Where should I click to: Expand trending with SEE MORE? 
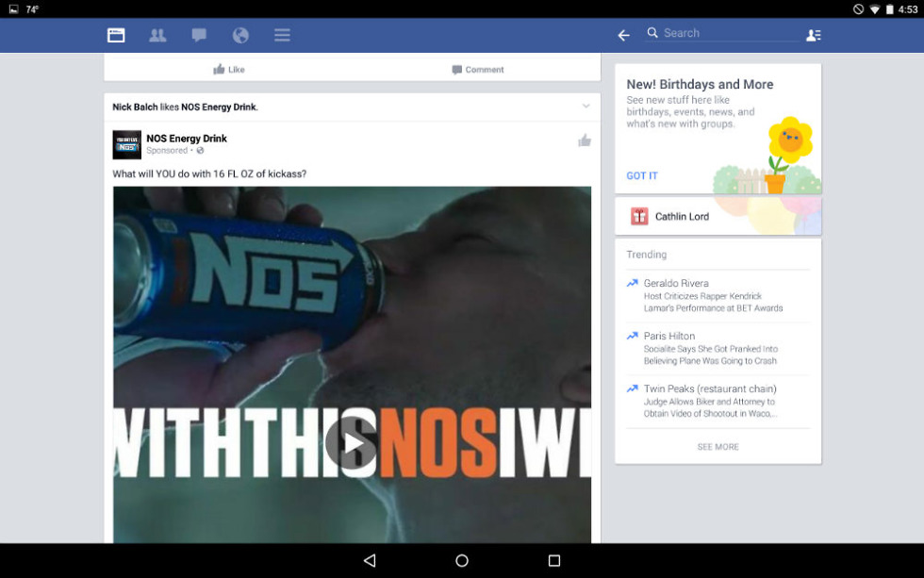coord(718,447)
